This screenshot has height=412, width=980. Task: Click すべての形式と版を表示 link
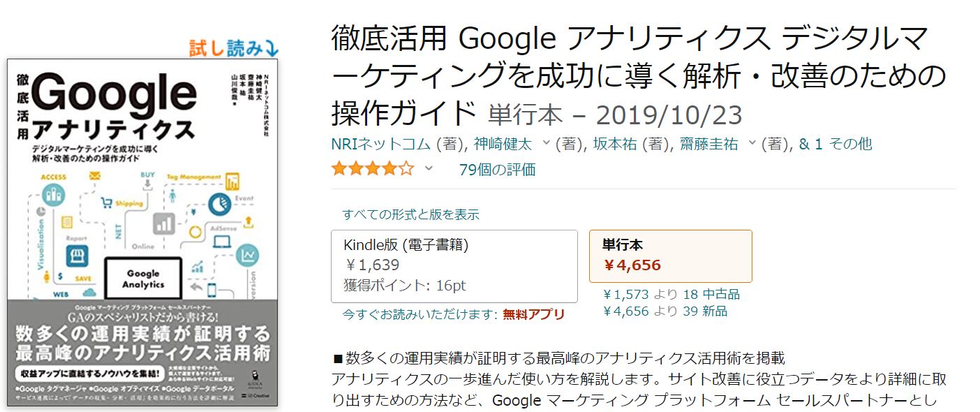click(410, 214)
